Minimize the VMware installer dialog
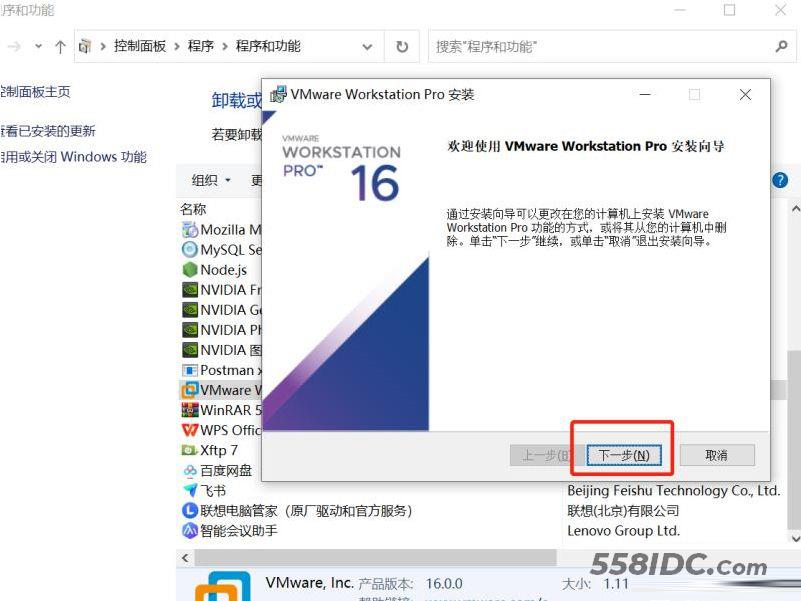 (x=645, y=95)
